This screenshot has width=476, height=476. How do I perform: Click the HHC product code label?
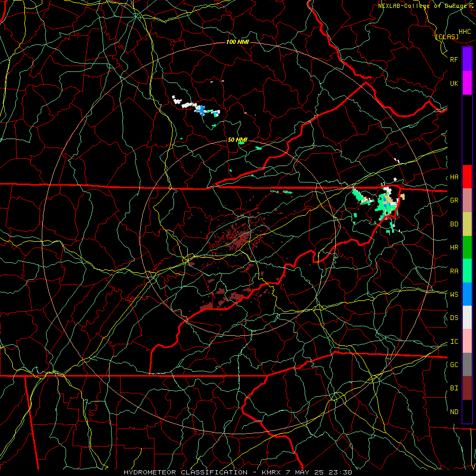click(x=465, y=32)
